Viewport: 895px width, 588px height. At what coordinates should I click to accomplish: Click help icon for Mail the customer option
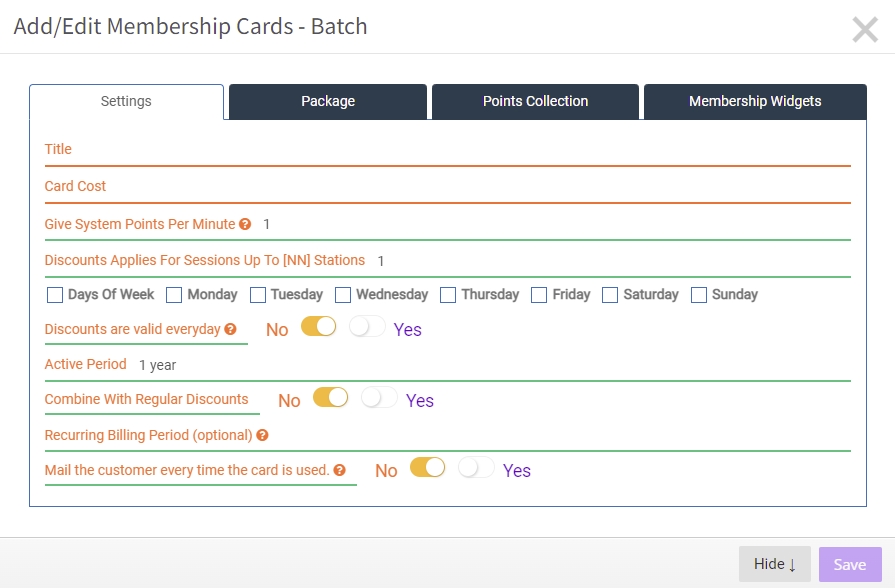(340, 470)
